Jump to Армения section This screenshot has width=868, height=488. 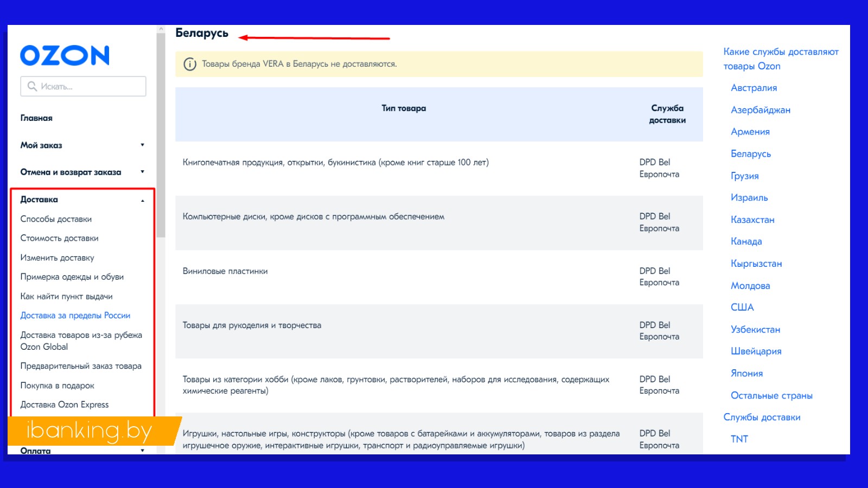(750, 132)
